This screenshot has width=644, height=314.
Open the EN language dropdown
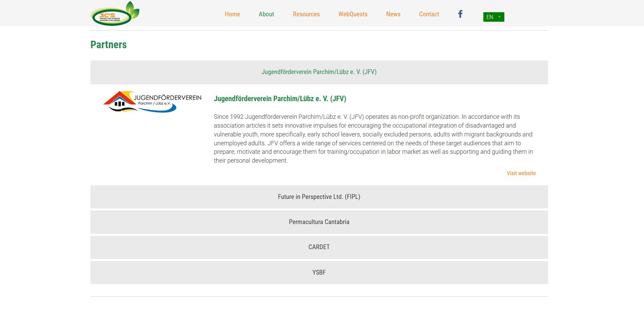(494, 17)
